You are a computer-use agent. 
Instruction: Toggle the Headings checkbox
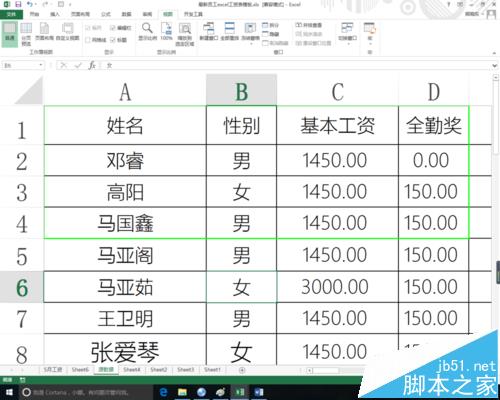[x=119, y=40]
